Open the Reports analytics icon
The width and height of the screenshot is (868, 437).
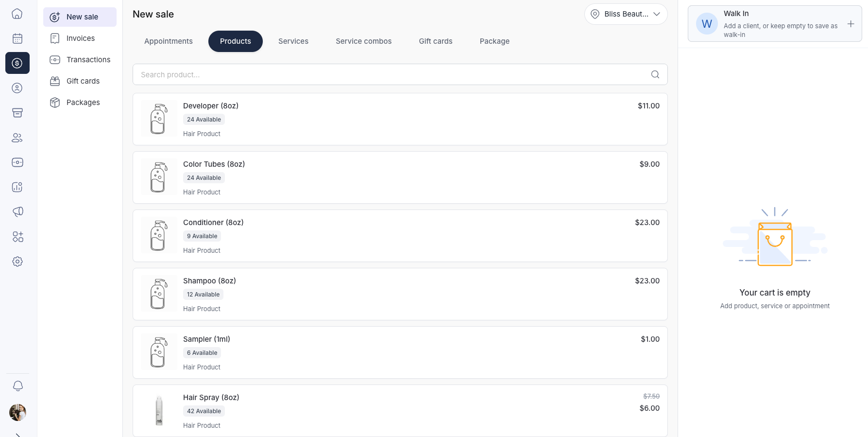point(17,187)
